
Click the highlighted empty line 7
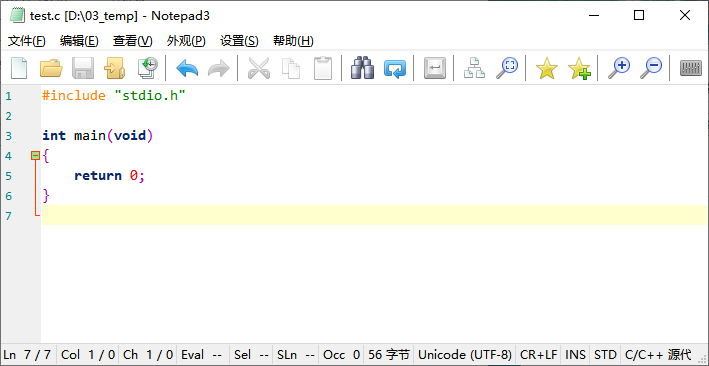375,215
